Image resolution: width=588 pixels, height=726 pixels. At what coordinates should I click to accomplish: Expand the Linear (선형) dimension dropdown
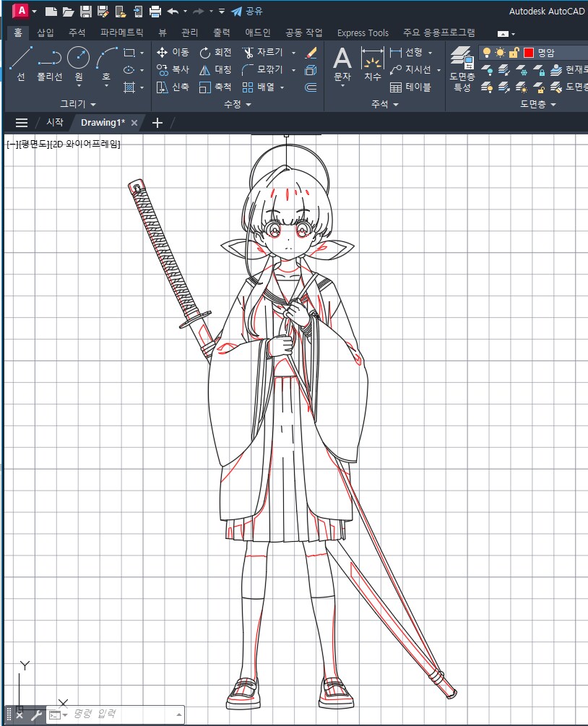click(430, 53)
